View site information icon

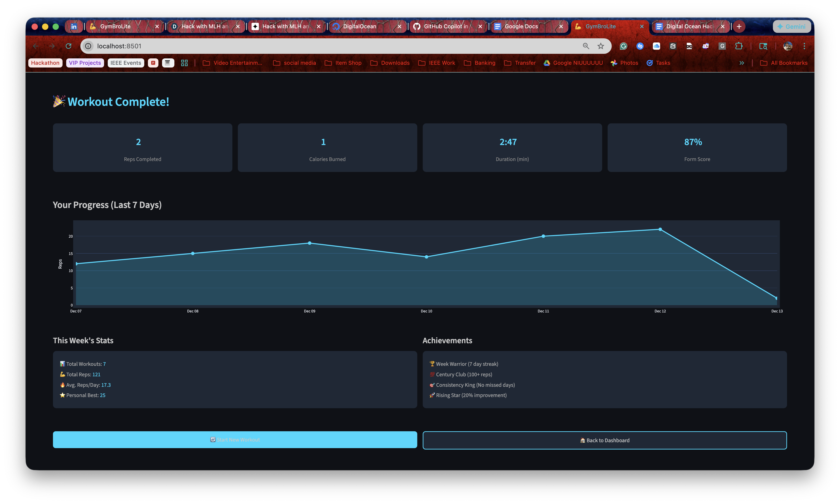(x=88, y=46)
